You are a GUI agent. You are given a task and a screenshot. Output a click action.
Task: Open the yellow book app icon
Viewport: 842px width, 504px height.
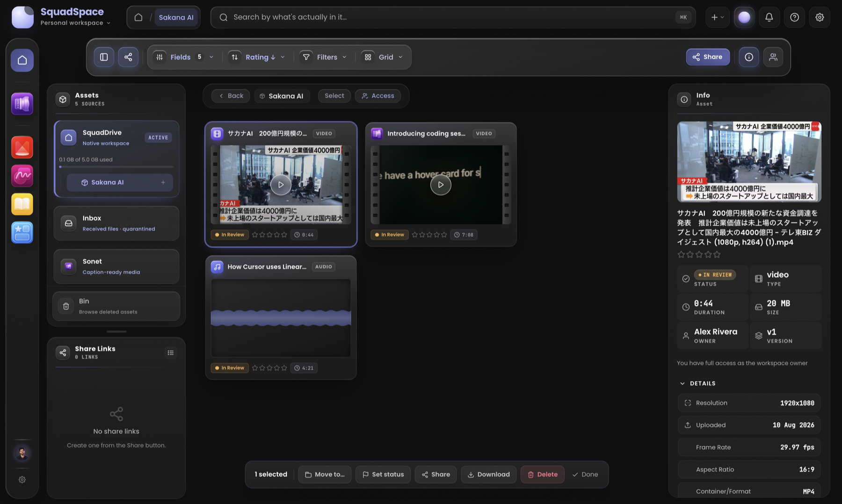coord(22,204)
